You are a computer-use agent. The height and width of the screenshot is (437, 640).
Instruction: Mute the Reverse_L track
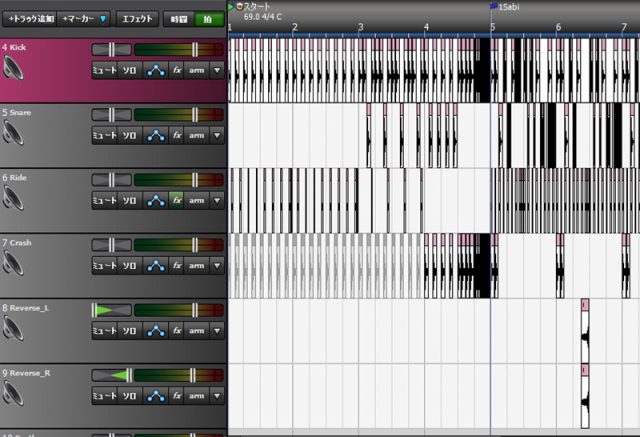tap(104, 330)
